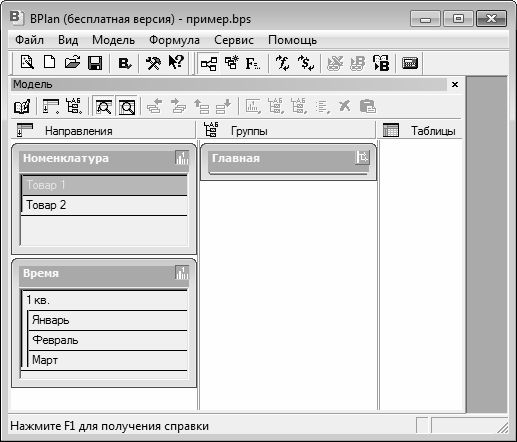Click the dollar sign arrows icon
Viewport: 517px width, 442px height.
point(306,63)
